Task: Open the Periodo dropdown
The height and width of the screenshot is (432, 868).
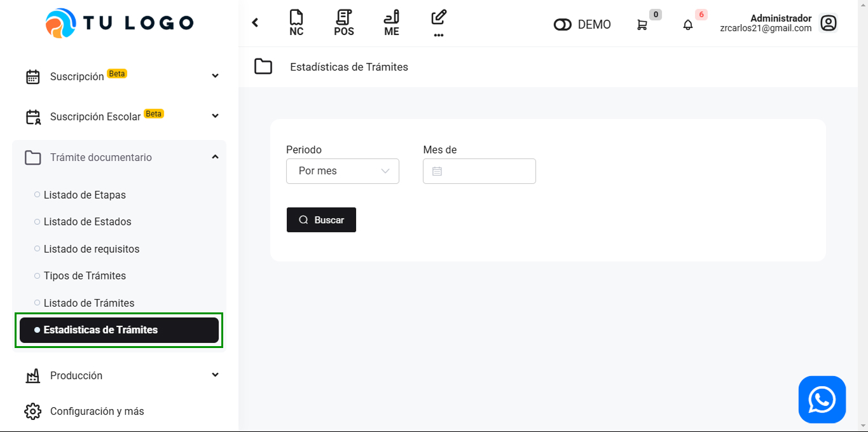Action: tap(342, 171)
